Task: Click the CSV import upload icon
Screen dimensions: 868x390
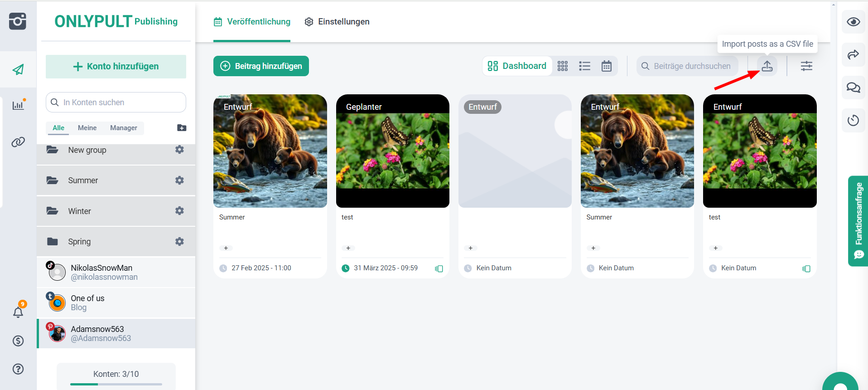Action: (767, 66)
